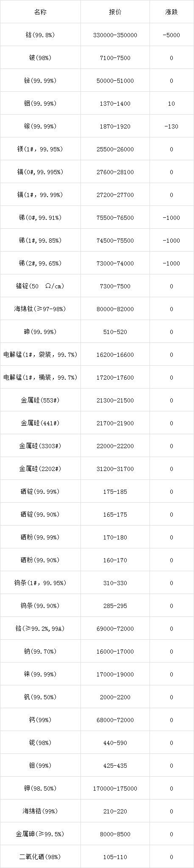
Task: Click price 73000-74000 for 锑 2#
Action: (115, 263)
